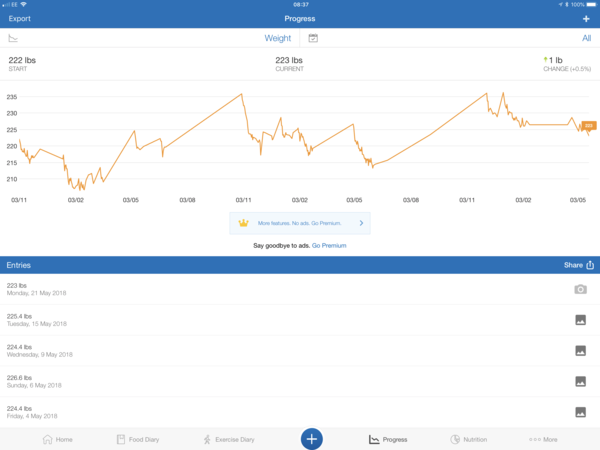Tap the plus icon in top-right header
Image resolution: width=600 pixels, height=450 pixels.
coord(586,19)
